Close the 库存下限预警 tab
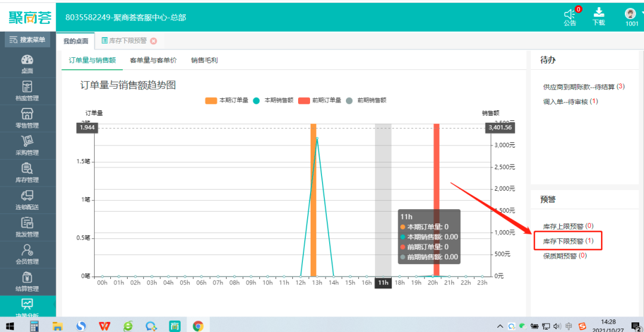Image resolution: width=644 pixels, height=332 pixels. [153, 41]
